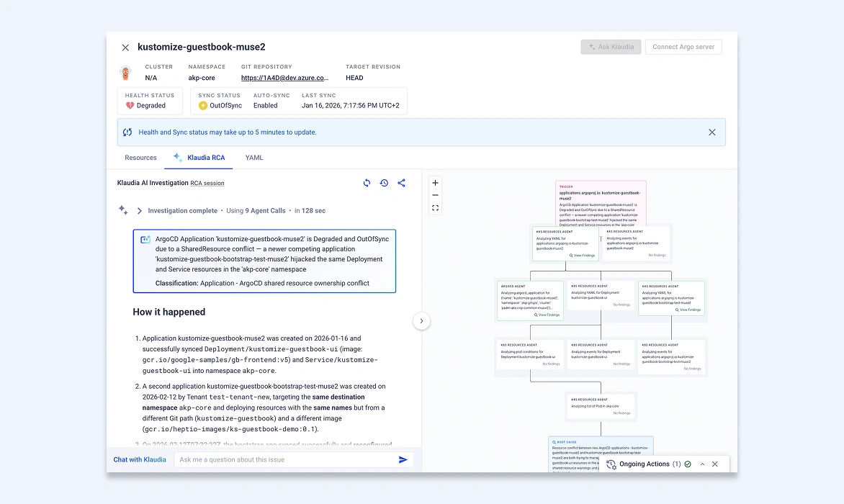Click the Ongoing Actions green check icon

[x=688, y=464]
